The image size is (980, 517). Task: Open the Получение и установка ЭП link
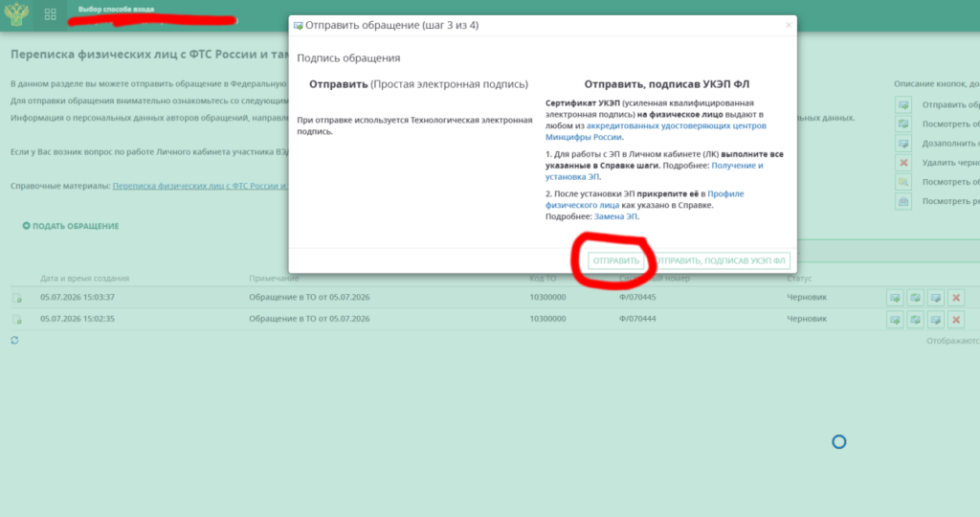[654, 170]
